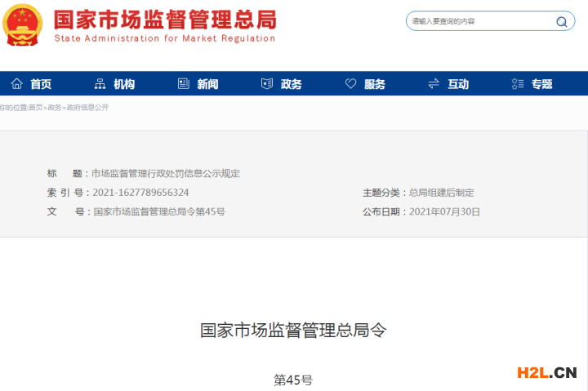Open 政府信息公开 in the breadcrumb trail

(x=87, y=108)
